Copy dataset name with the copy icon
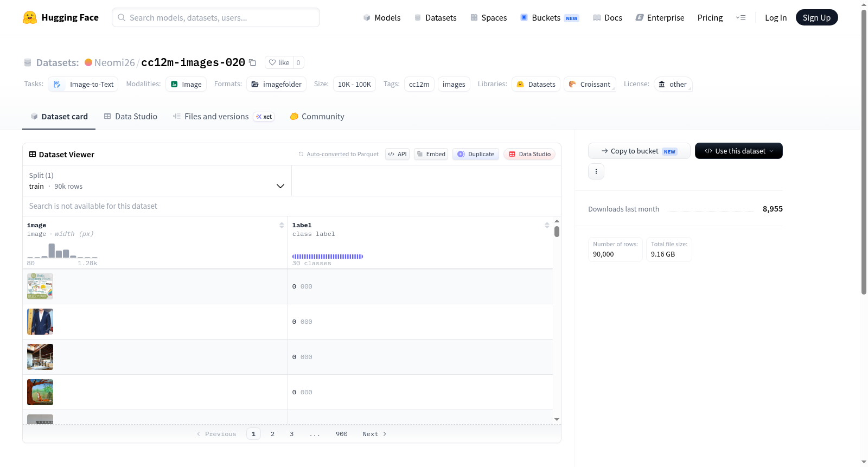Screen dimensions: 868x467 (252, 62)
